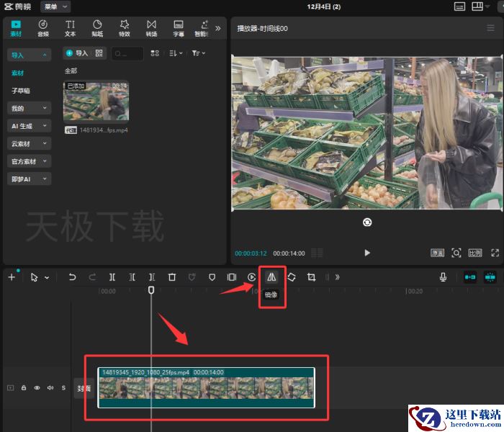Click the file name 1481934...fps.mp4
Viewport: 504px width, 432px height.
(104, 130)
